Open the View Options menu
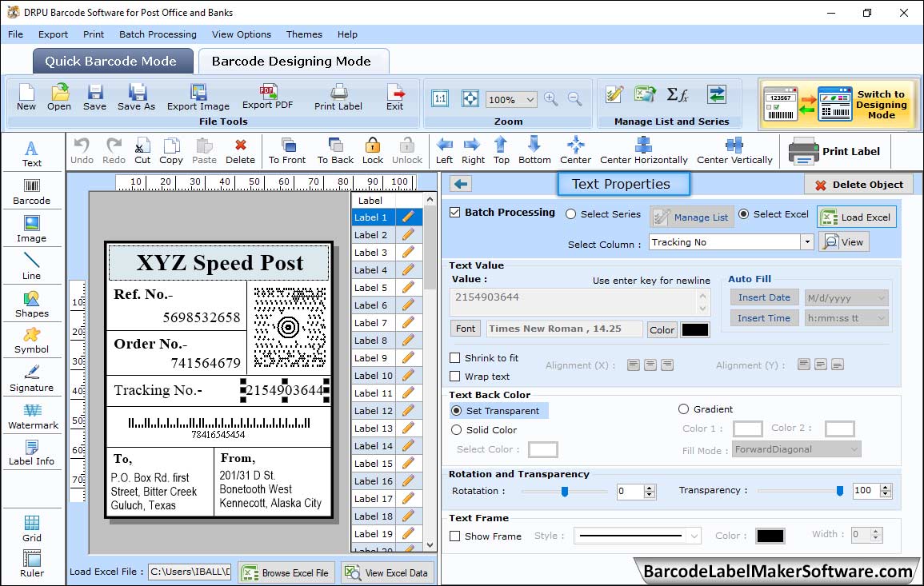Image resolution: width=924 pixels, height=586 pixels. 242,34
